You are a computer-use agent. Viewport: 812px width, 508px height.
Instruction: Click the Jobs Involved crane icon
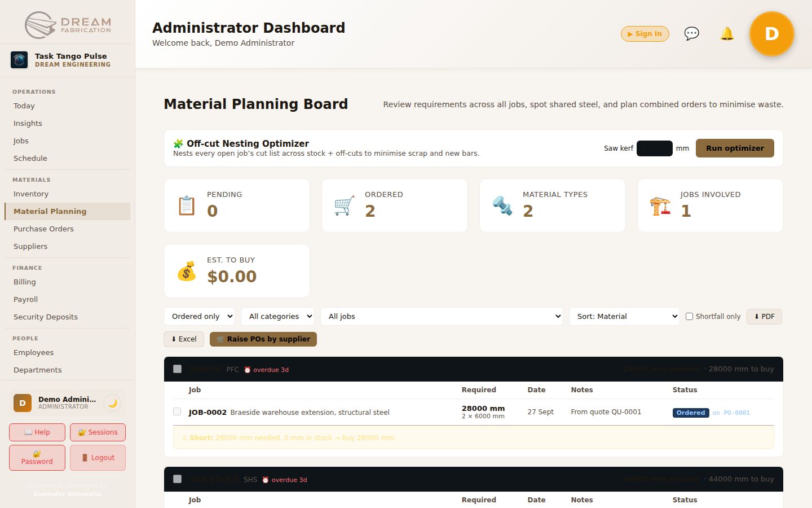(660, 206)
